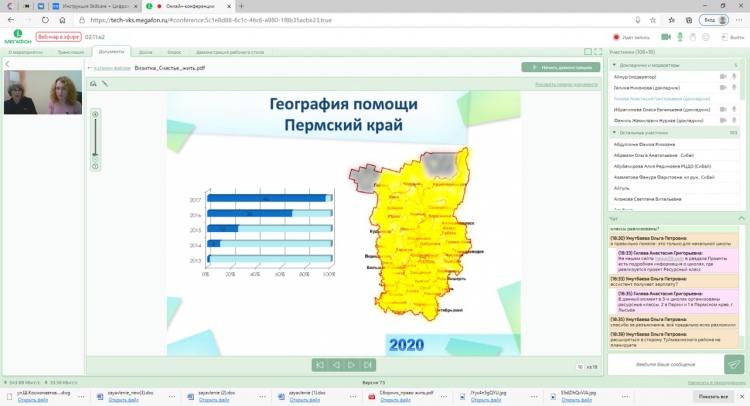
Task: Switch to the Трансляция tab
Action: coord(70,51)
